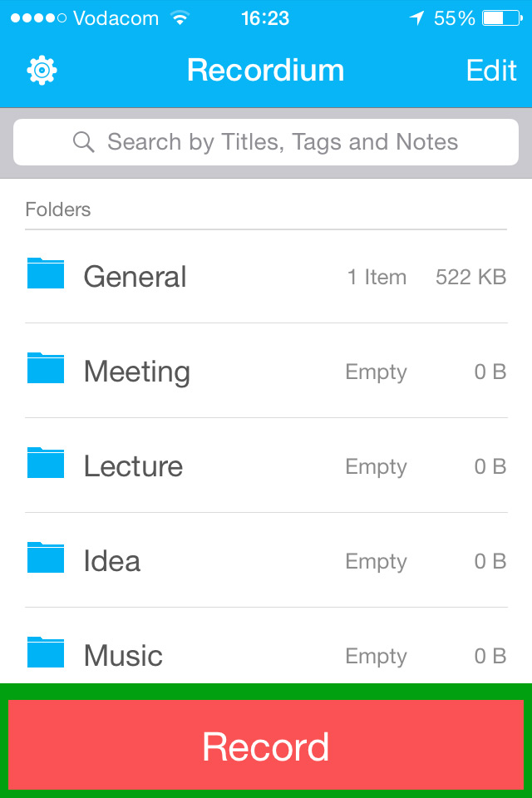Tap the 522 KB size of General
Screen dimensions: 532x798
(x=471, y=278)
